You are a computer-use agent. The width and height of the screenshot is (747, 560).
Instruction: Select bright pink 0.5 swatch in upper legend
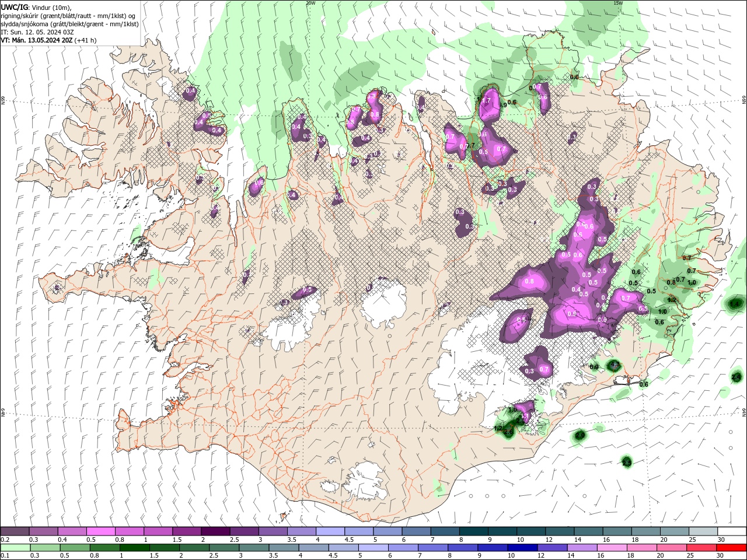point(100,531)
